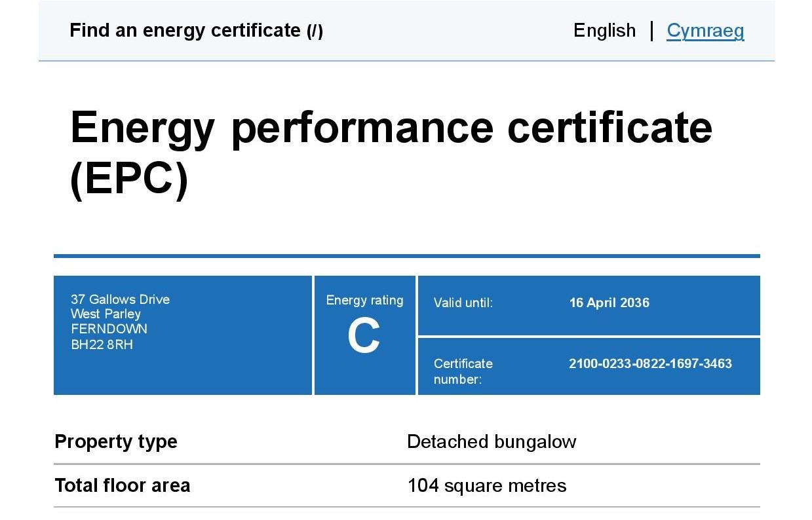The image size is (812, 520).
Task: Select the FERNDOWN address line
Action: click(x=109, y=329)
